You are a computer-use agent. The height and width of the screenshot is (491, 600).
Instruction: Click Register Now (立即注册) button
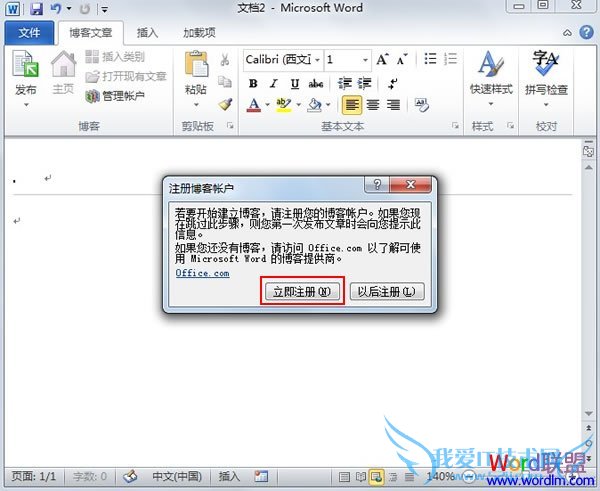coord(302,292)
